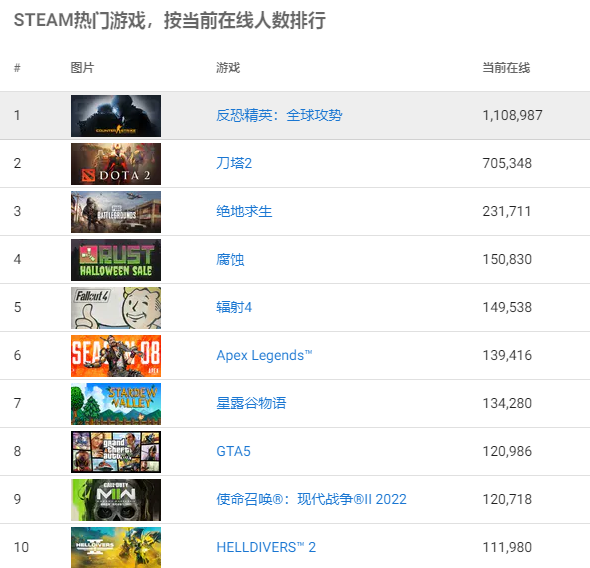Select the Stardew Valley cover image
The image size is (590, 568).
coord(116,404)
